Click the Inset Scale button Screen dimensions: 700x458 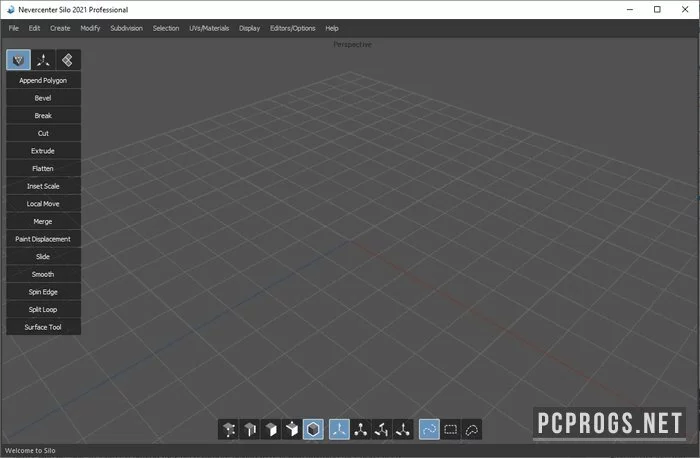(x=43, y=186)
